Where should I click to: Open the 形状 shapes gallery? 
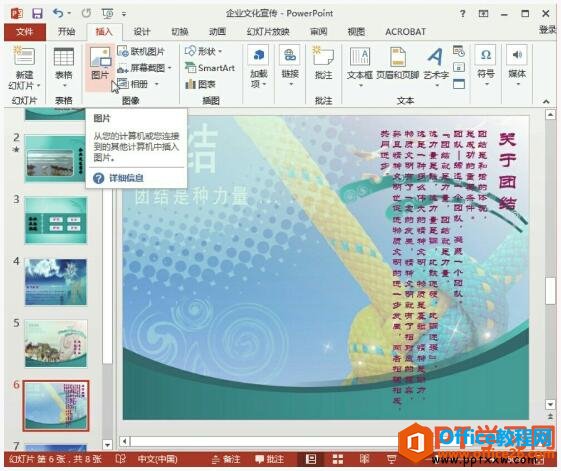coord(203,51)
